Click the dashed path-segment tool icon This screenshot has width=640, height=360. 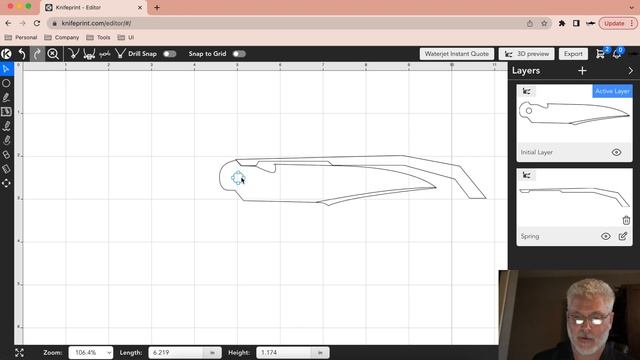tap(104, 54)
